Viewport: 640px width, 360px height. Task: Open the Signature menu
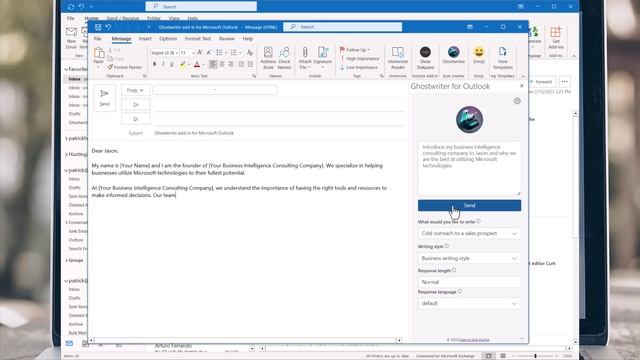(322, 58)
